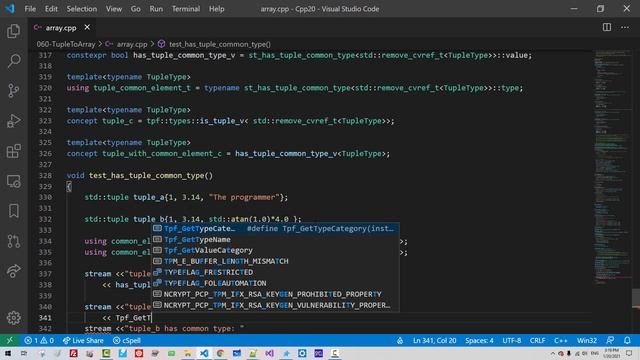Change language mode via C++
Viewport: 640px width, 360px height.
[561, 340]
